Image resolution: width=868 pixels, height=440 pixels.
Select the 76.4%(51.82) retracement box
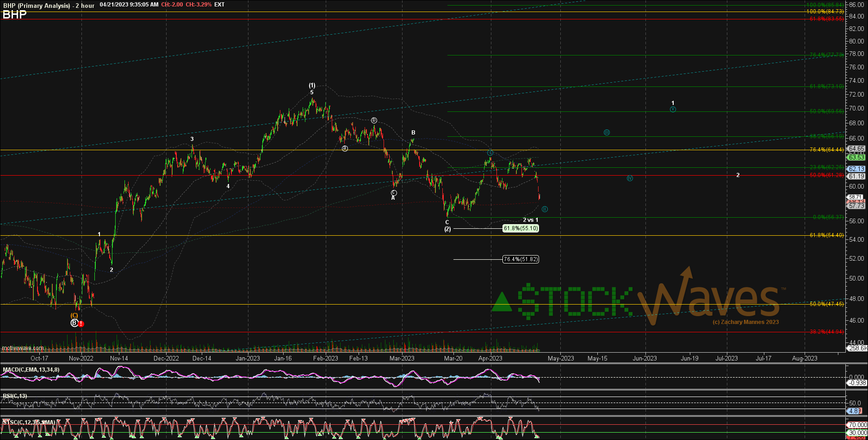pos(521,259)
